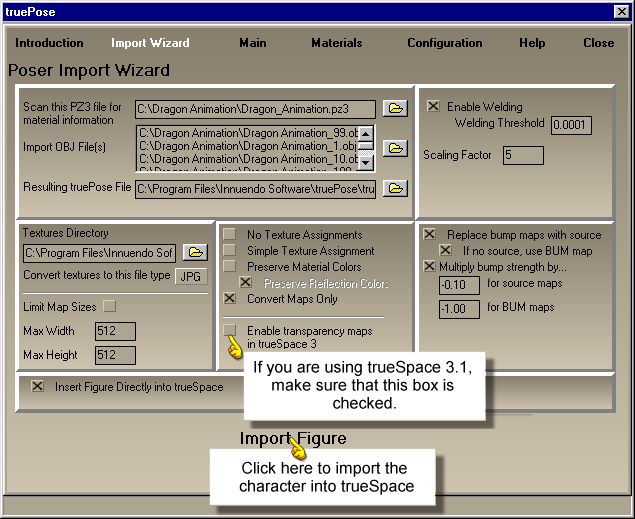Enable Limit Map Sizes checkbox

click(x=110, y=306)
